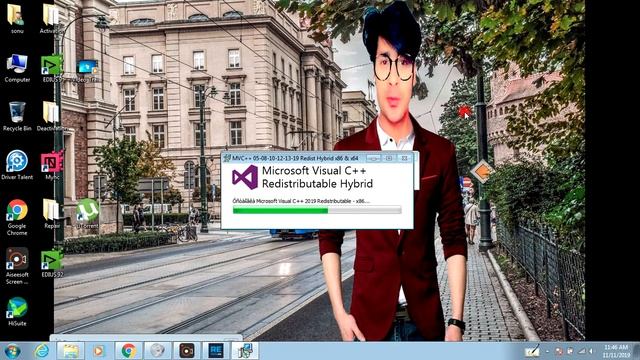This screenshot has height=360, width=640.
Task: Open Windows Media Player from the taskbar
Action: [x=98, y=351]
